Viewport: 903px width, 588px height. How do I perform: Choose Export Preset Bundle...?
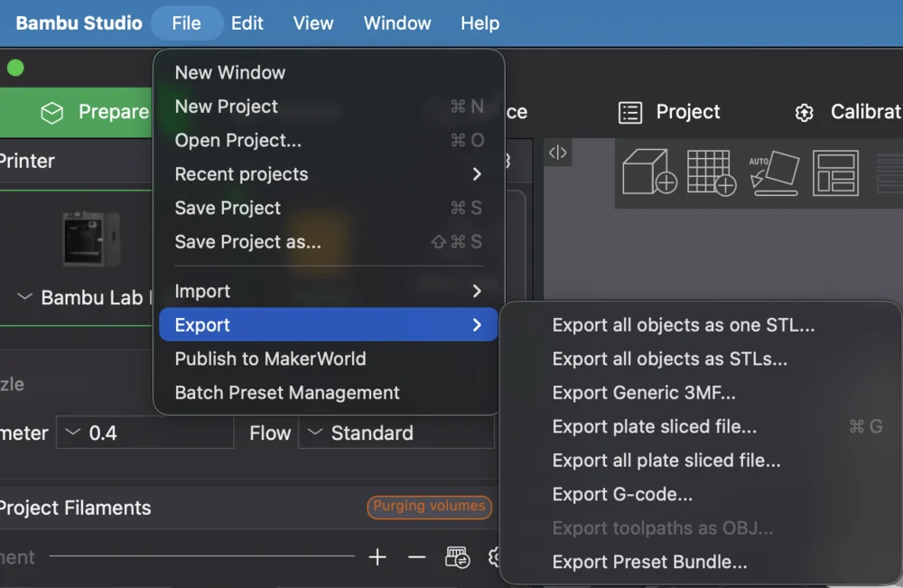[700, 562]
